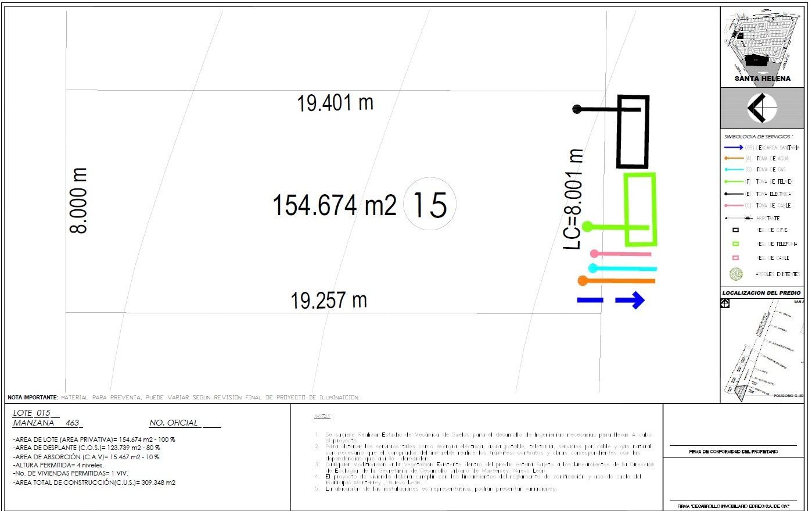
Task: Click the crosshair circle icon beside location map
Action: 725,303
